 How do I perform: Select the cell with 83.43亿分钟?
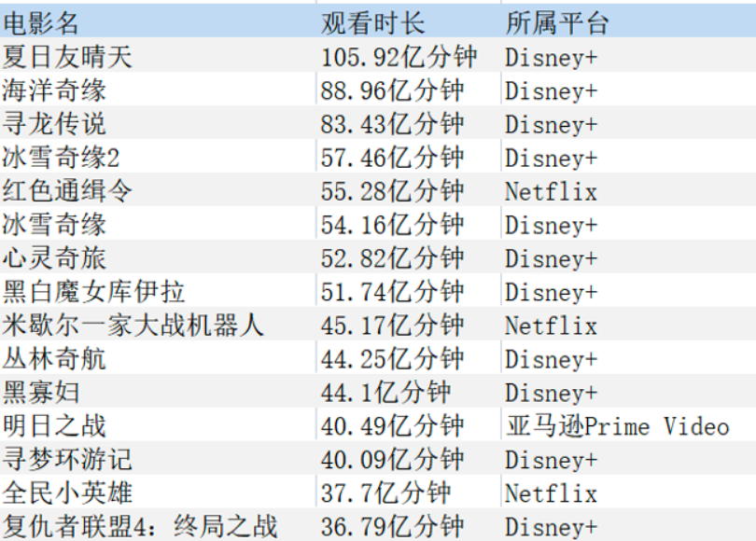[x=392, y=124]
